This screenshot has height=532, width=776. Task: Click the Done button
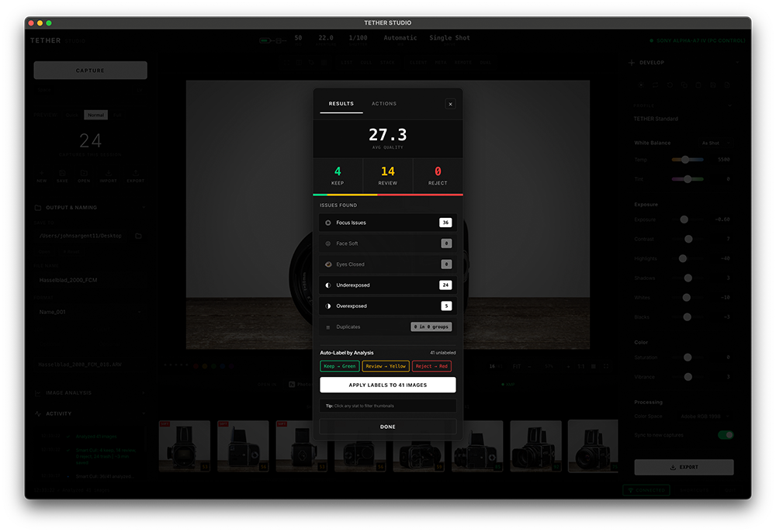[388, 427]
